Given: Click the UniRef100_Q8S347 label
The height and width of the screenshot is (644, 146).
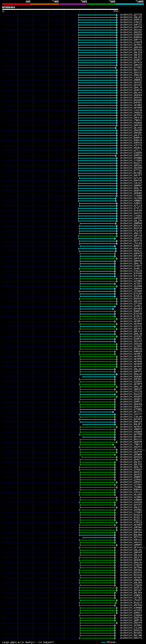Looking at the screenshot, I should (131, 590).
